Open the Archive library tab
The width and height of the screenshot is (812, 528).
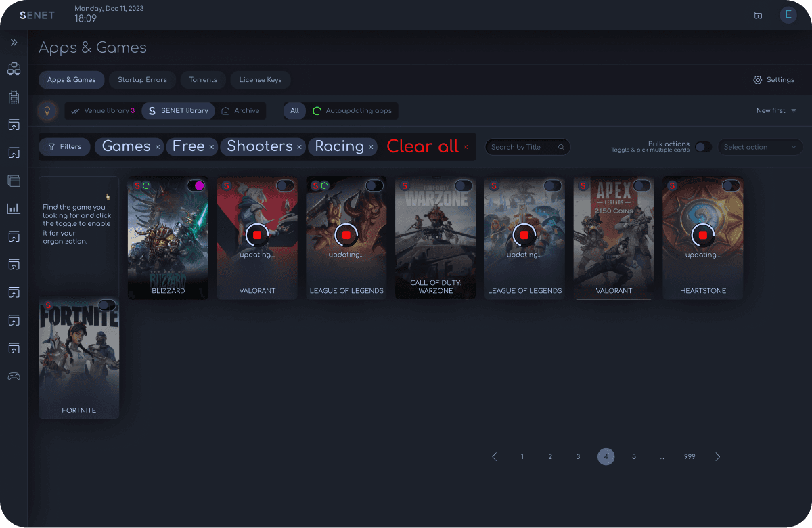[240, 110]
